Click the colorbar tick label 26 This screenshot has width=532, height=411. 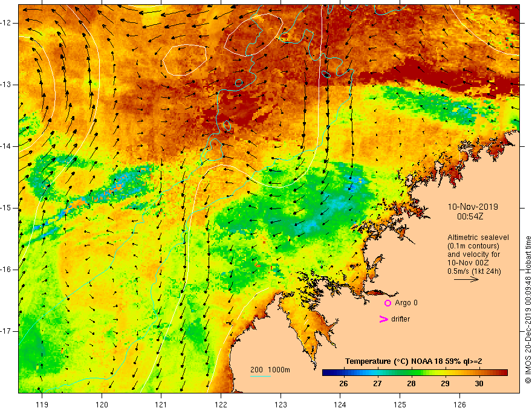click(x=343, y=384)
